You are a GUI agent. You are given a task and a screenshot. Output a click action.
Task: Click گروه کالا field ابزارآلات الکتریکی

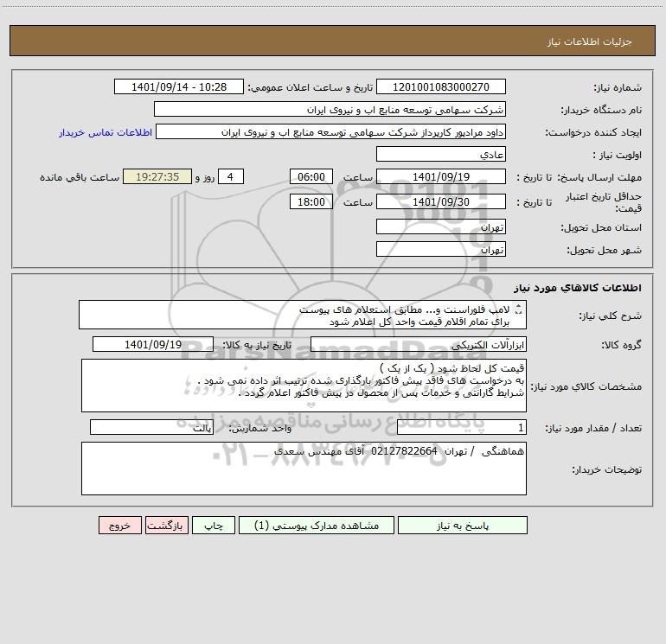pyautogui.click(x=419, y=344)
